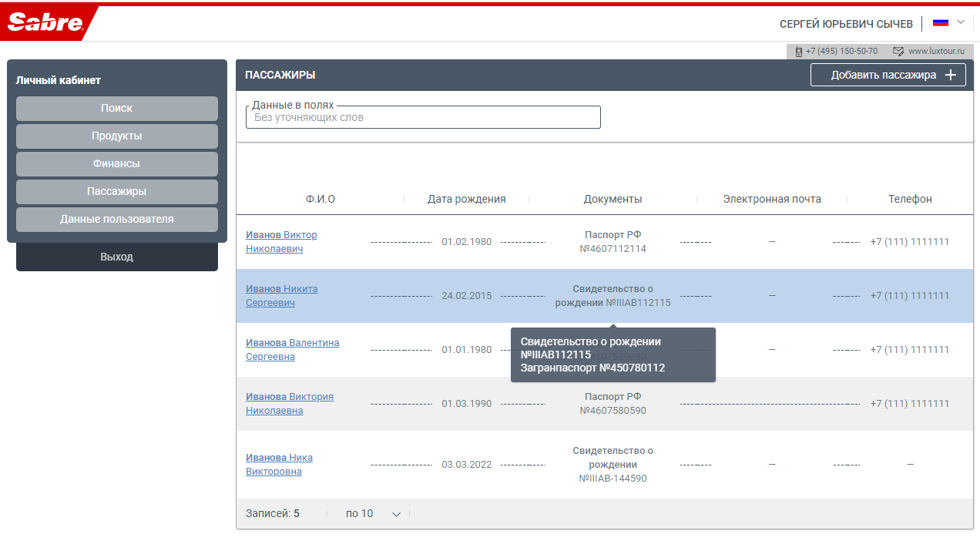Click the Sabre logo

(45, 23)
